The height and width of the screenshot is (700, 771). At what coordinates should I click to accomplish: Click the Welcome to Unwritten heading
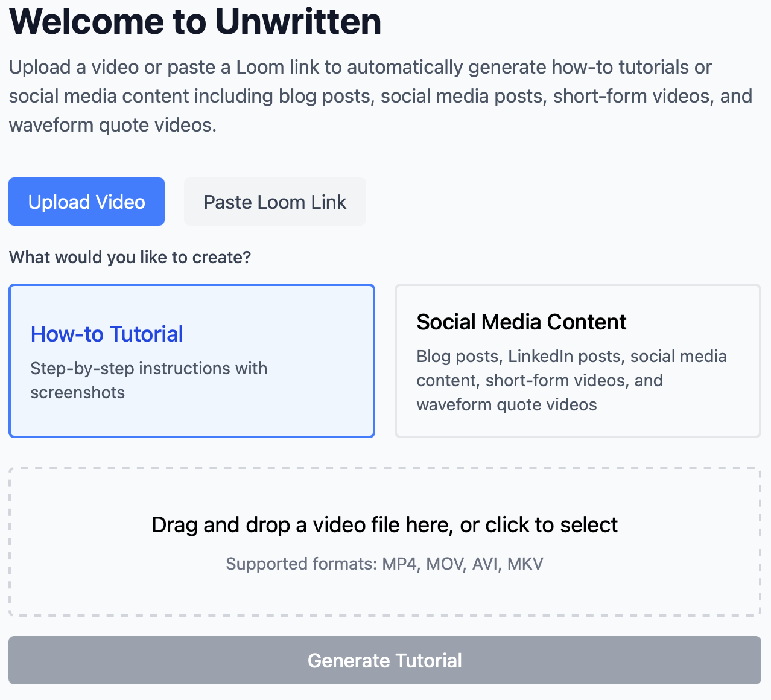[195, 21]
